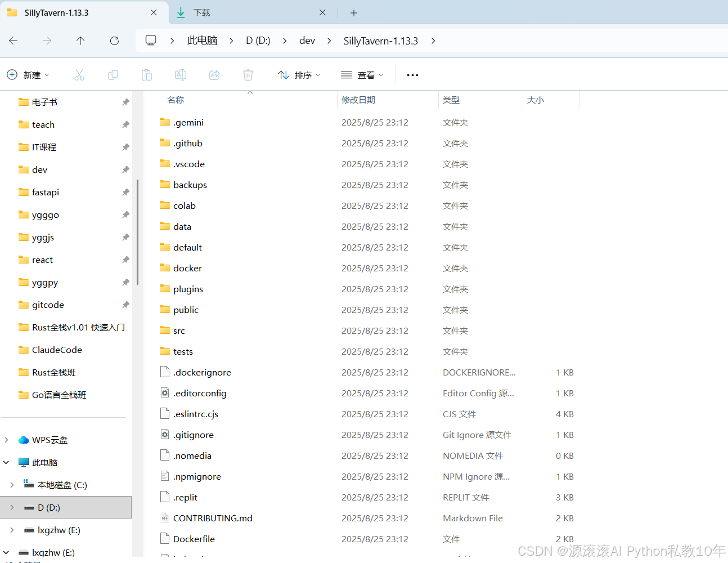
Task: Select IT课程 in quick access
Action: (44, 147)
